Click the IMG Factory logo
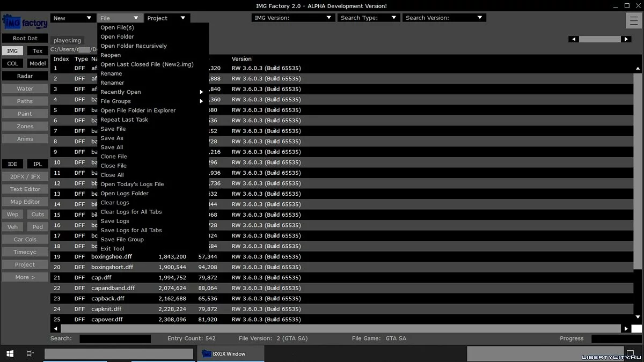644x362 pixels. point(25,23)
